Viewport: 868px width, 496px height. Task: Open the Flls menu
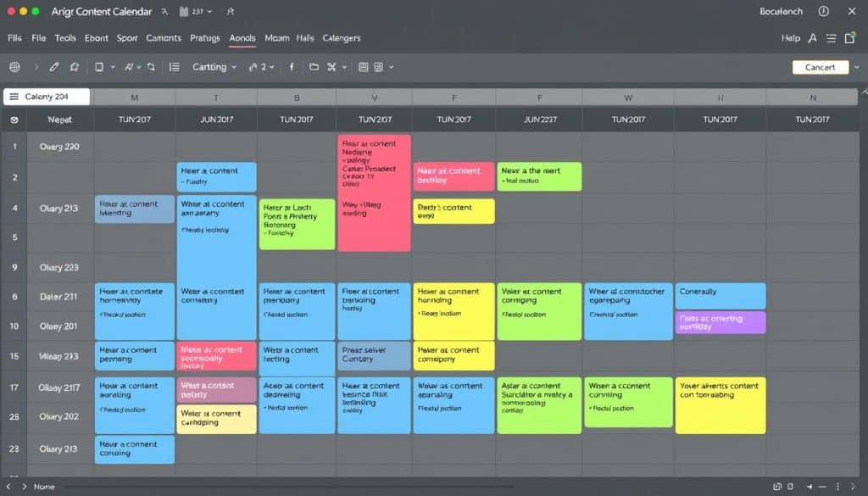click(15, 37)
